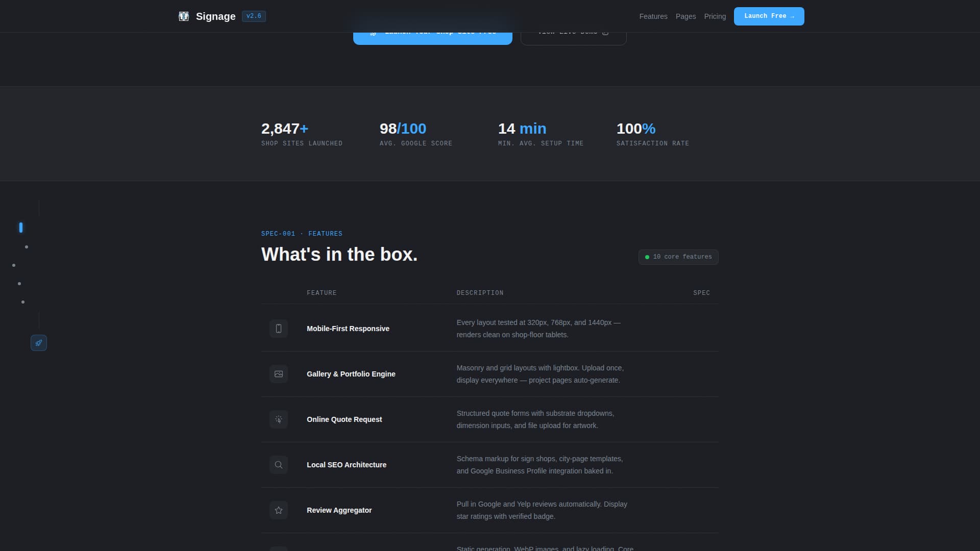
Task: Click the Local SEO Architecture magnifier icon
Action: [279, 465]
